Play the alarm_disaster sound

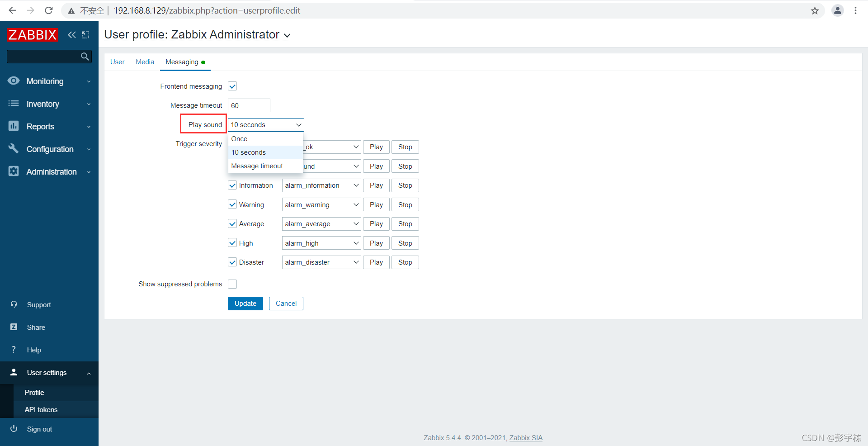pos(376,262)
